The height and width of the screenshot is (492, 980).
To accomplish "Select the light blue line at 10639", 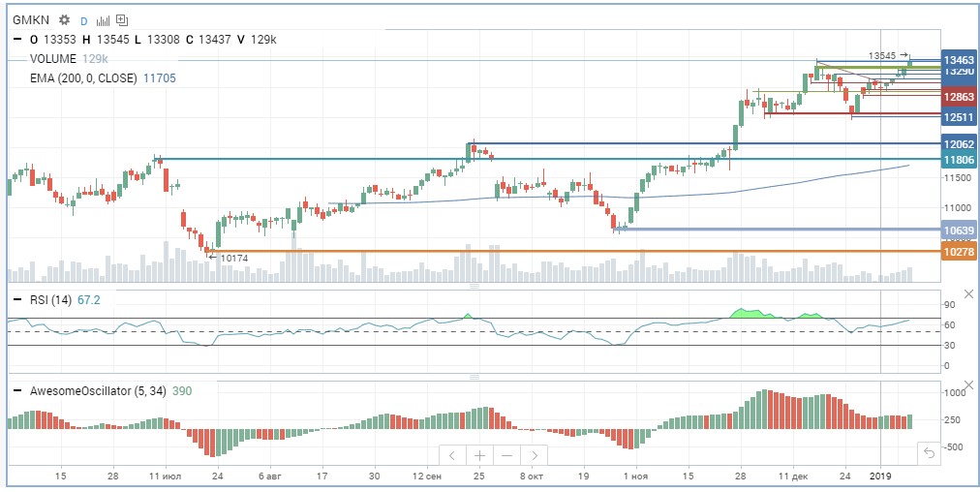I will click(779, 230).
